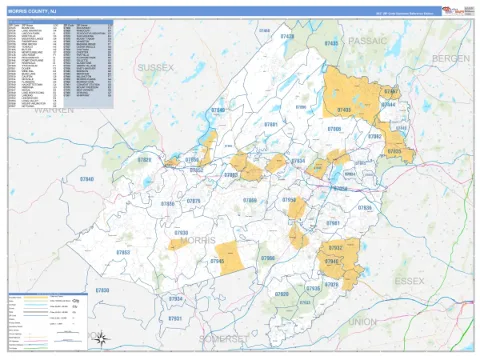Click ZIP code 07960 label
Viewport: 480px width, 360px height.
[x=268, y=258]
